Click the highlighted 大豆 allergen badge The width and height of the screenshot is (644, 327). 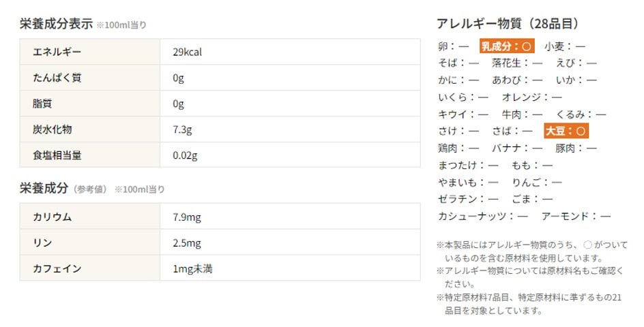click(566, 131)
